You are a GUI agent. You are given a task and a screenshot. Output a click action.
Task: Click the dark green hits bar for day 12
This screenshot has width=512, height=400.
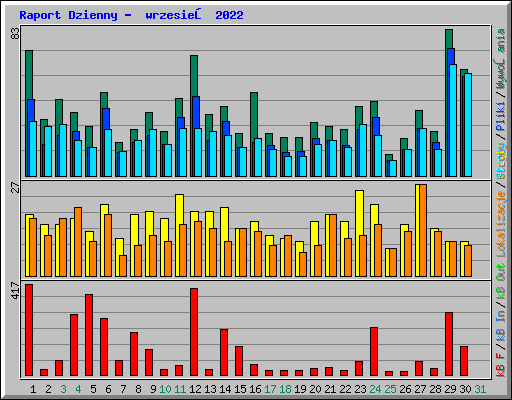[194, 76]
